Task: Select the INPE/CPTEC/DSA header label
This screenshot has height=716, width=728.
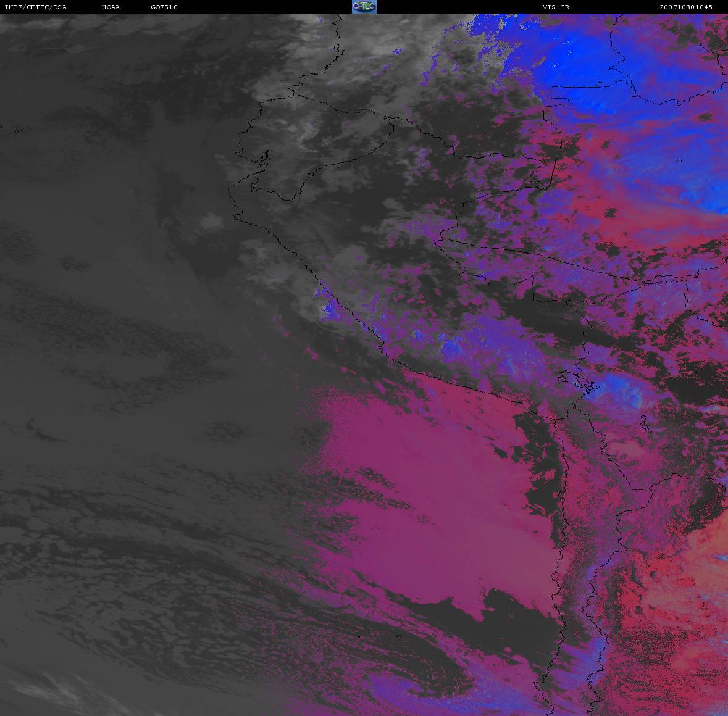Action: 36,7
